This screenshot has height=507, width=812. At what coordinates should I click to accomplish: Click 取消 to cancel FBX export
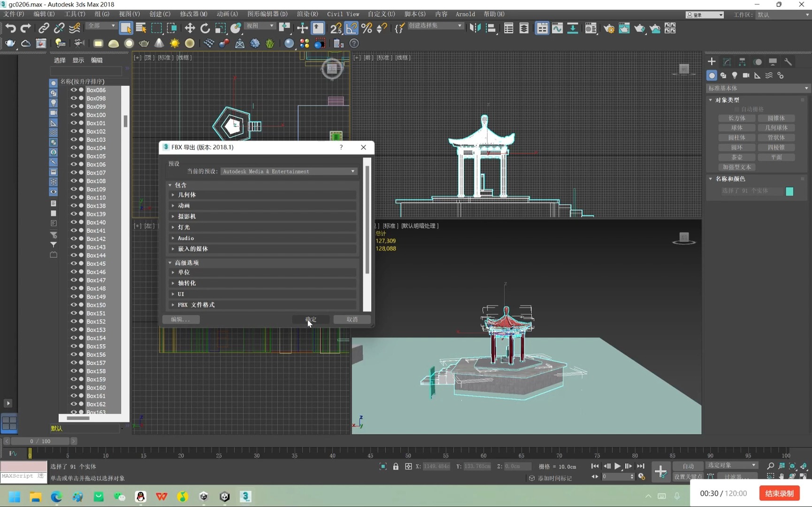(x=352, y=319)
